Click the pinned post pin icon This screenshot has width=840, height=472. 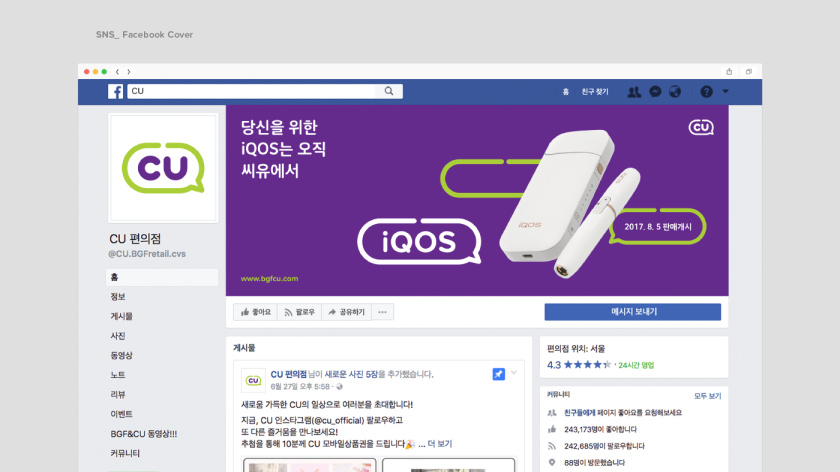[x=499, y=374]
